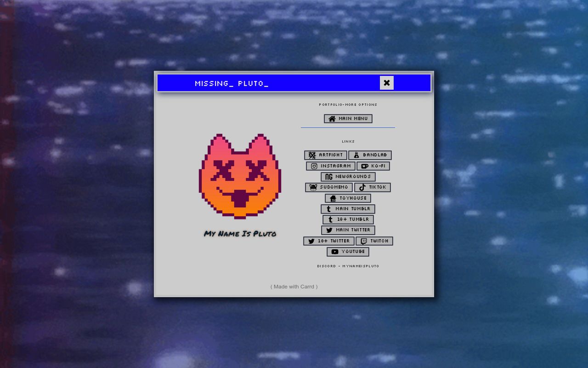Open the Main Twitter profile

click(x=348, y=230)
